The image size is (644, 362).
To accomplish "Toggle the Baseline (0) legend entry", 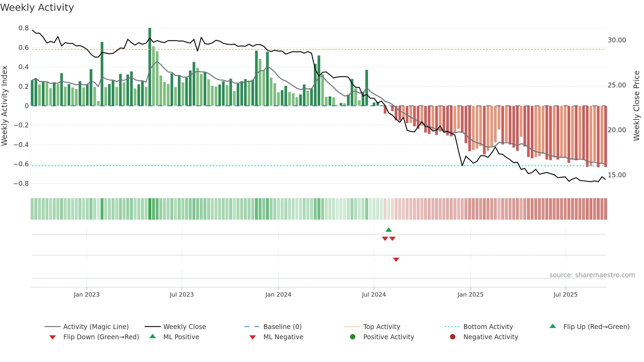I will click(273, 327).
